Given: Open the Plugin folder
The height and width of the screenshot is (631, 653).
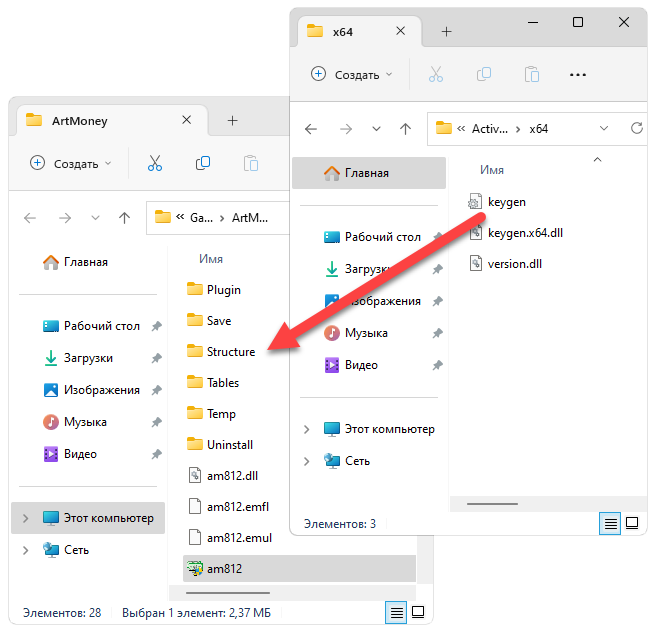Looking at the screenshot, I should pyautogui.click(x=214, y=289).
